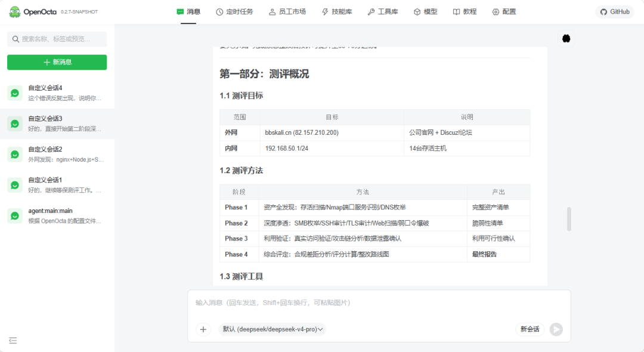
Task: Open the 配置 settings tab
Action: tap(504, 12)
